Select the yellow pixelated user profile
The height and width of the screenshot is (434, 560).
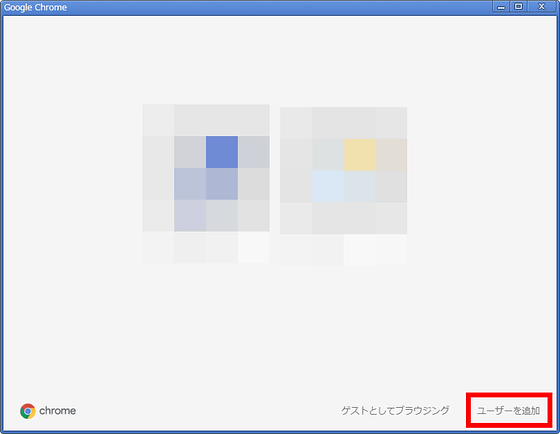344,186
